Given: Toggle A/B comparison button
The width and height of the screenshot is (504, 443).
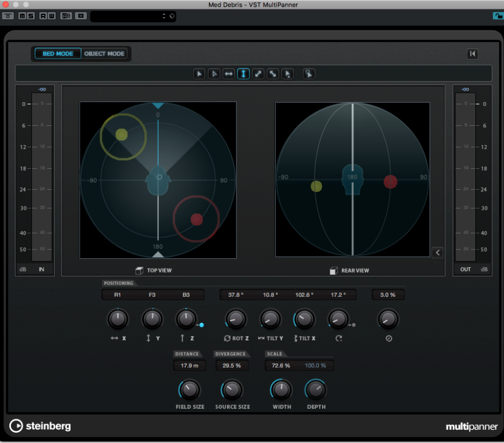Looking at the screenshot, I should click(x=66, y=16).
